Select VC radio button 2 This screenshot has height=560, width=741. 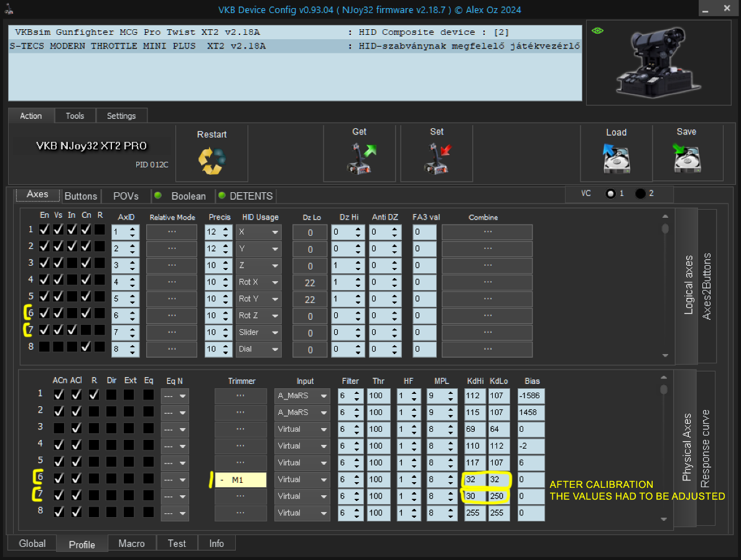[640, 194]
